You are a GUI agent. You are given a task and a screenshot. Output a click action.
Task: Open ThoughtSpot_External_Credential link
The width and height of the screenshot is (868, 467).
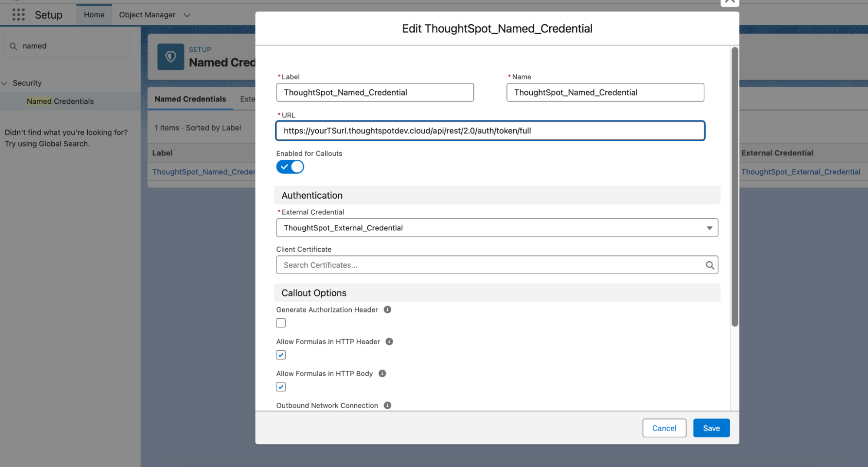coord(801,171)
